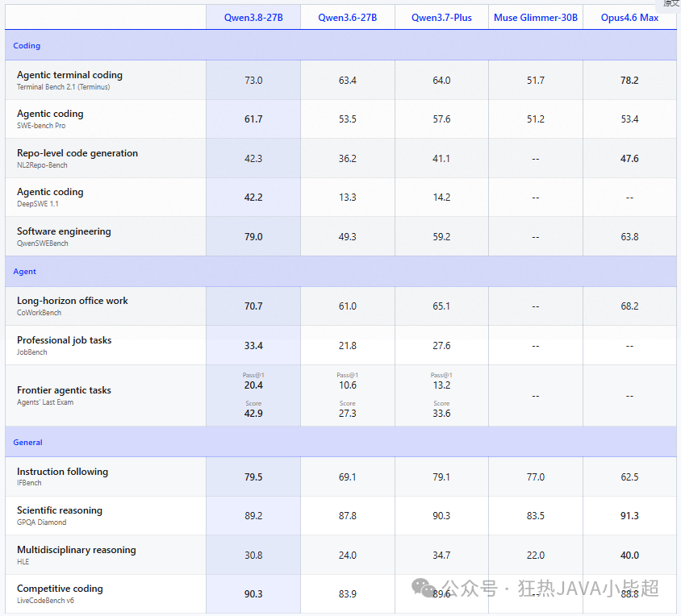Click the 20.4 Pass@1 value

click(x=253, y=385)
